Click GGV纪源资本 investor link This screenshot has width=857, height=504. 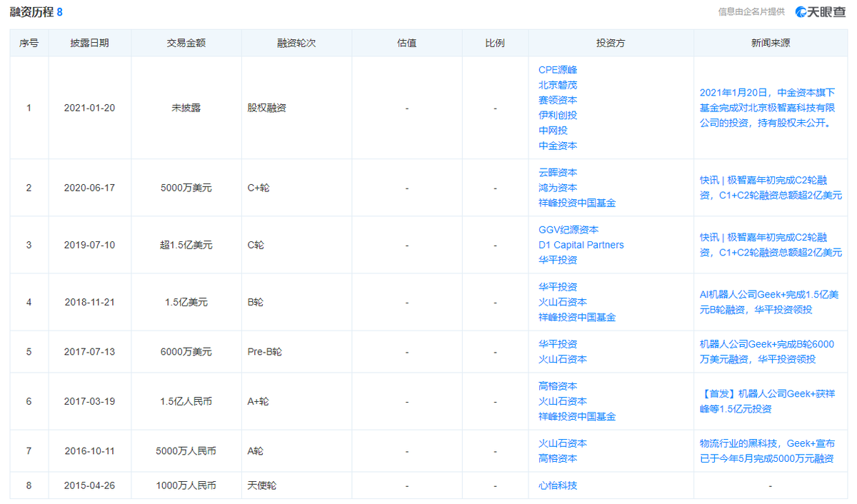pyautogui.click(x=568, y=230)
